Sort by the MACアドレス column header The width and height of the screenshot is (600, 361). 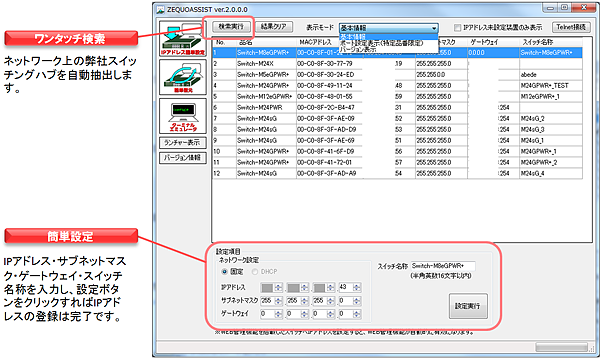[x=318, y=42]
